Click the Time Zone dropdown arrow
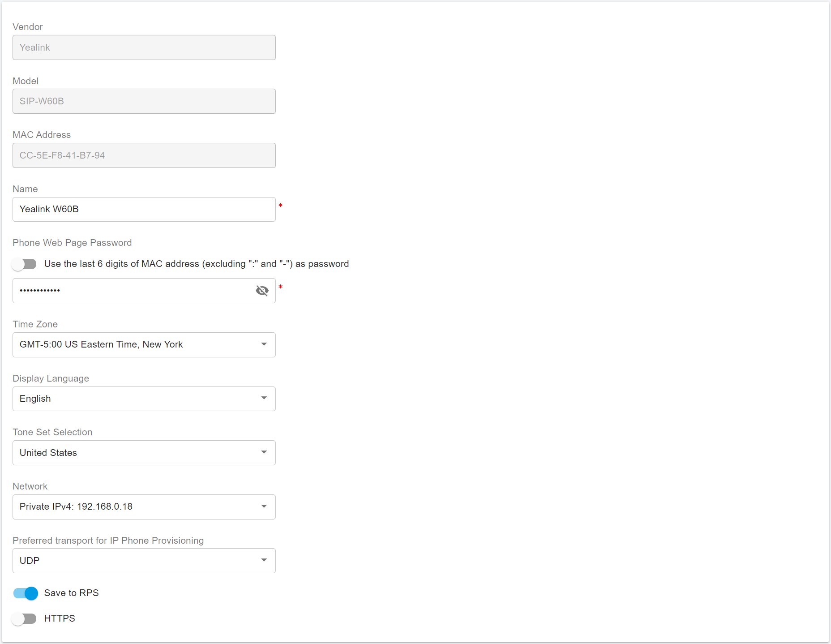This screenshot has height=644, width=831. [264, 344]
